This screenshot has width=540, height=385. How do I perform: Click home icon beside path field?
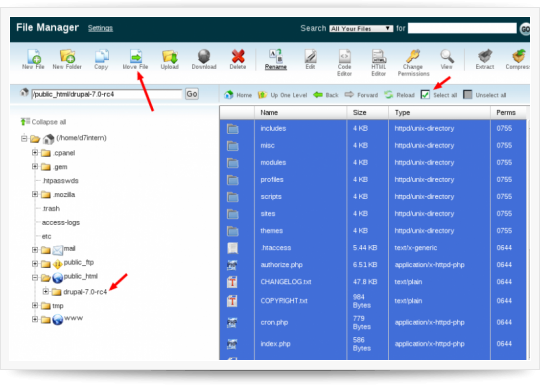tap(24, 92)
